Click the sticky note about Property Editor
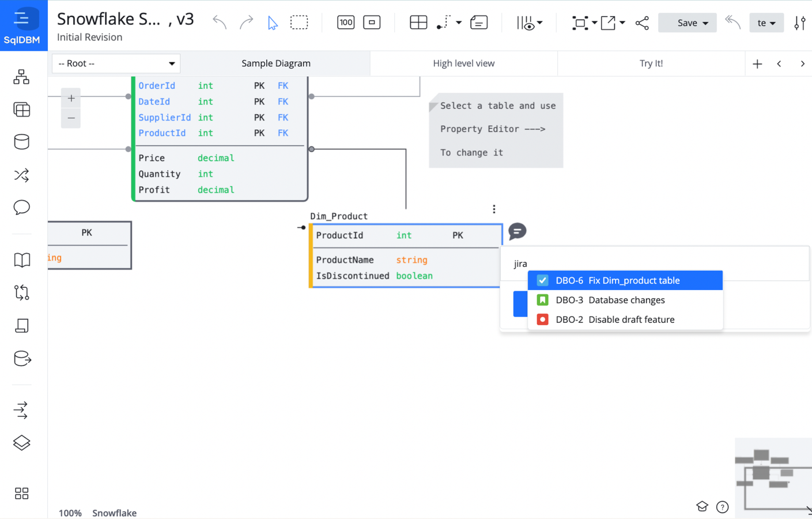This screenshot has width=812, height=519. click(x=496, y=130)
